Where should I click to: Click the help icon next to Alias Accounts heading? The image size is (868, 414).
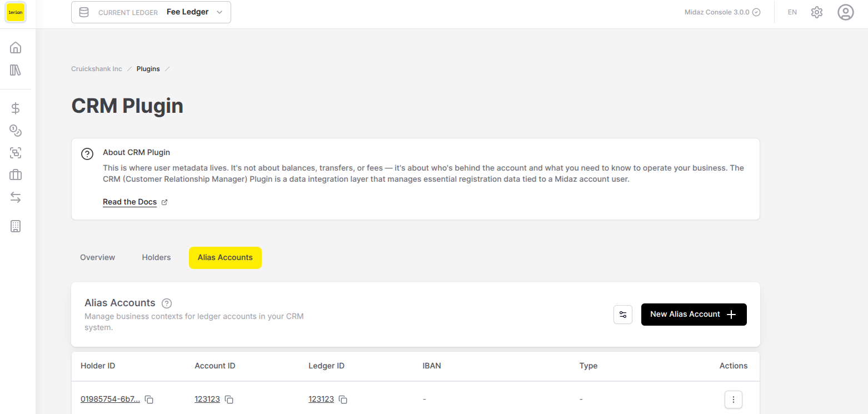click(167, 303)
